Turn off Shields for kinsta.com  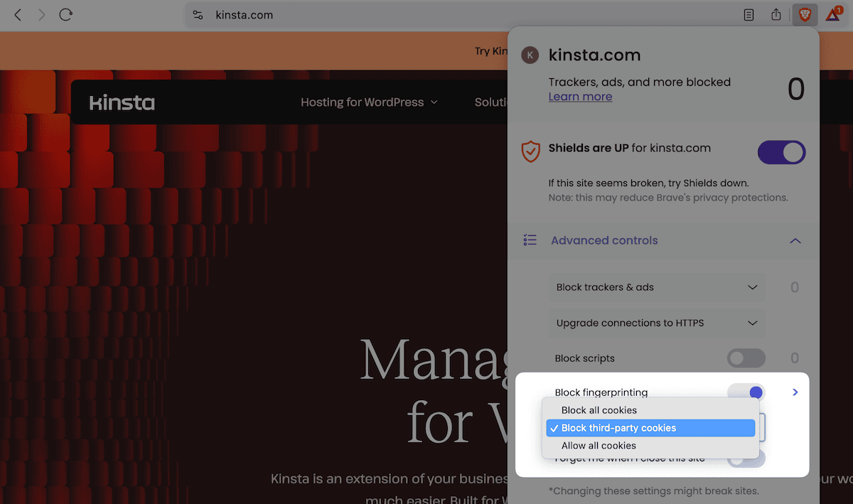point(781,152)
